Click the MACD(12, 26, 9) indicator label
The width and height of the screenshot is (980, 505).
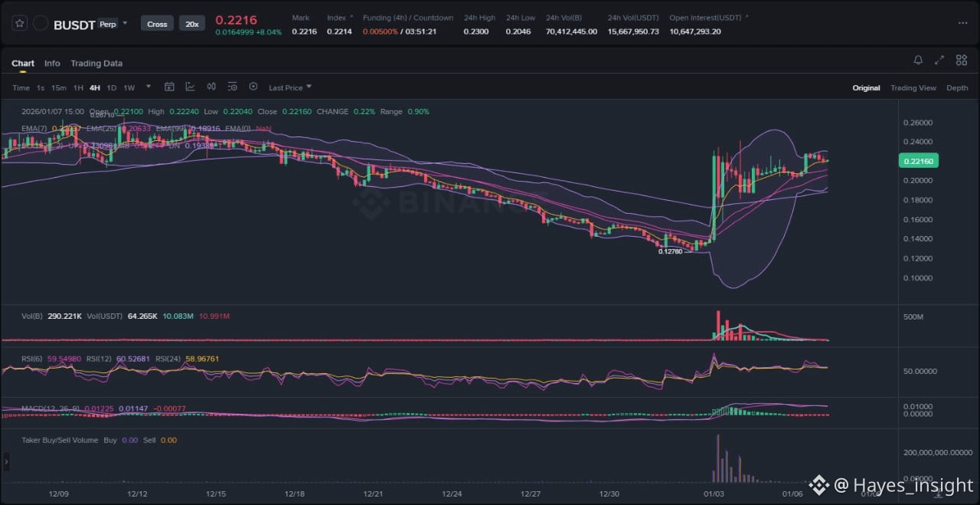point(51,408)
